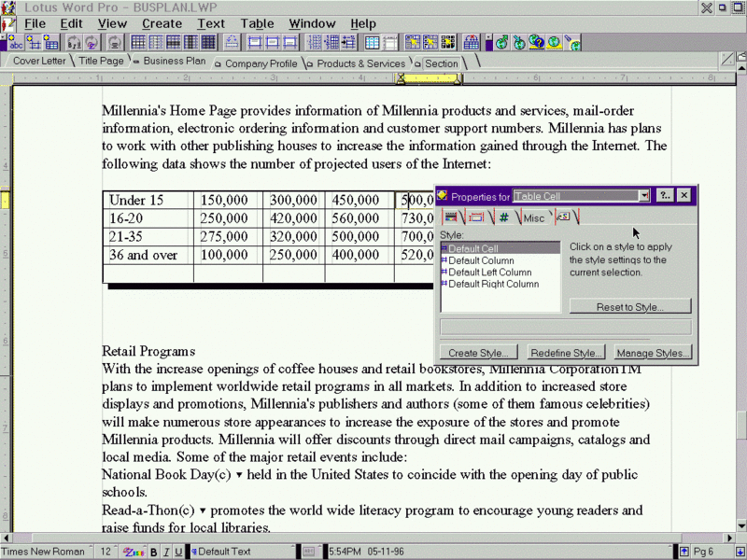This screenshot has height=560, width=747.
Task: Toggle Bold in the status bar
Action: [x=153, y=552]
